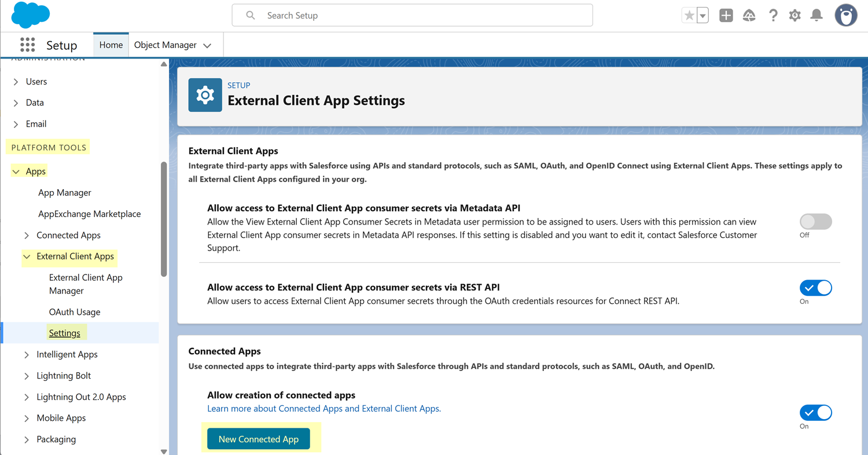Click the Favorites star icon
Viewport: 868px width, 455px height.
689,16
